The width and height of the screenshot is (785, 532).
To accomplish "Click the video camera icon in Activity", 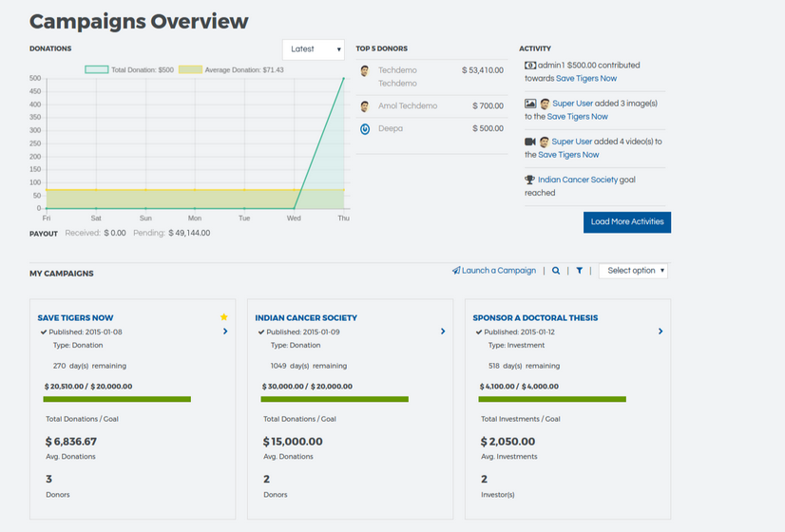I will pos(530,142).
